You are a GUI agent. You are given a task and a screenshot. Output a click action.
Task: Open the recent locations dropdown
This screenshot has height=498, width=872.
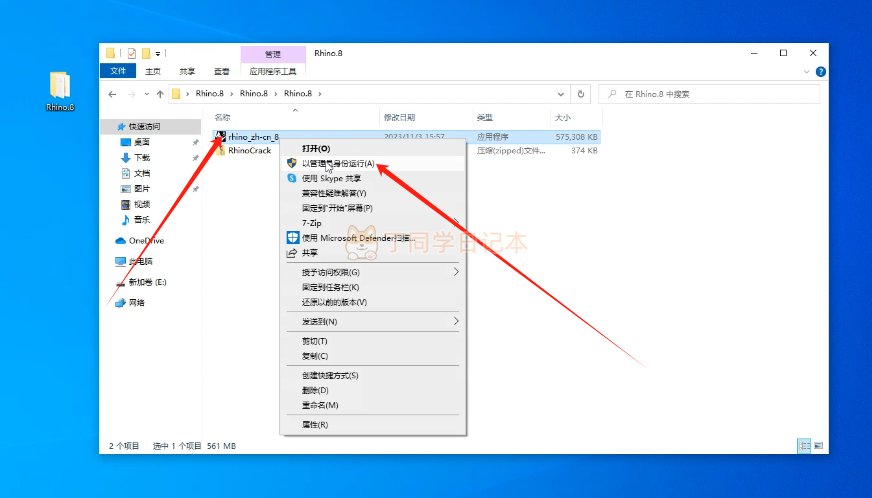click(147, 94)
